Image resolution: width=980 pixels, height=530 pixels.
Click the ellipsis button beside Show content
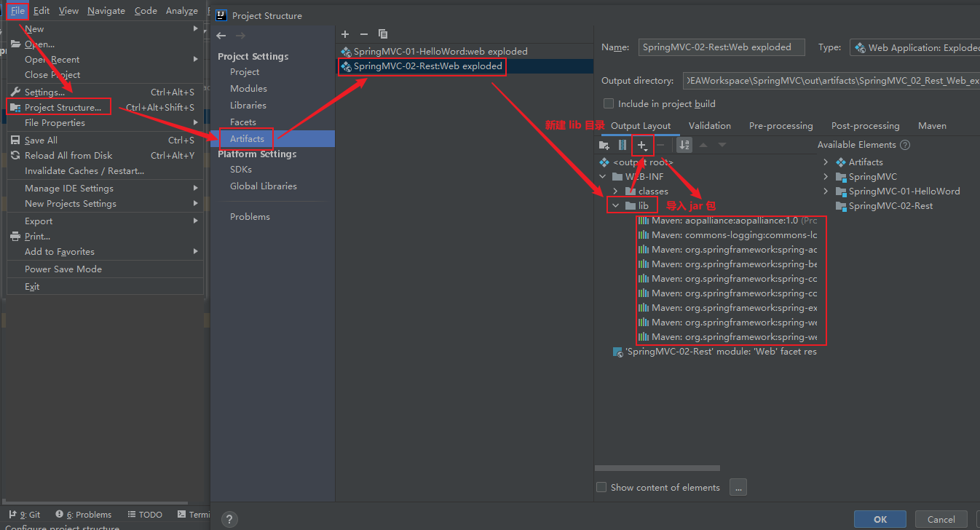[x=738, y=488]
